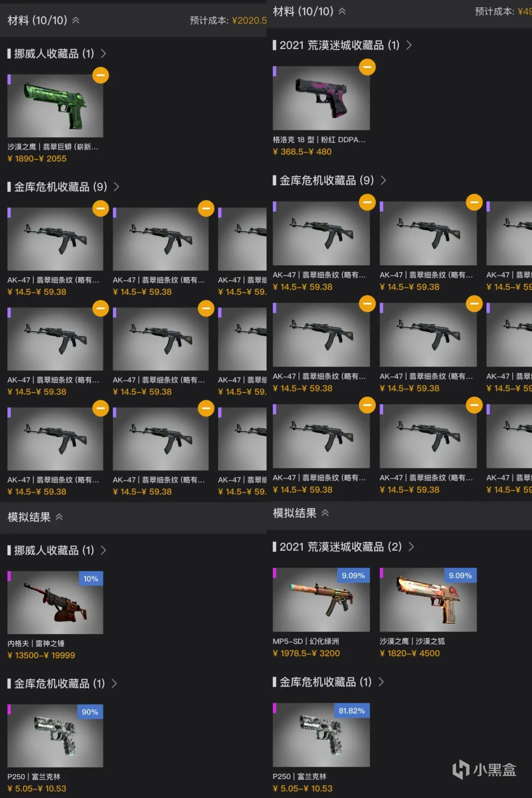Select left P250 富兰克林 90% result
Image resolution: width=532 pixels, height=798 pixels.
(x=55, y=736)
